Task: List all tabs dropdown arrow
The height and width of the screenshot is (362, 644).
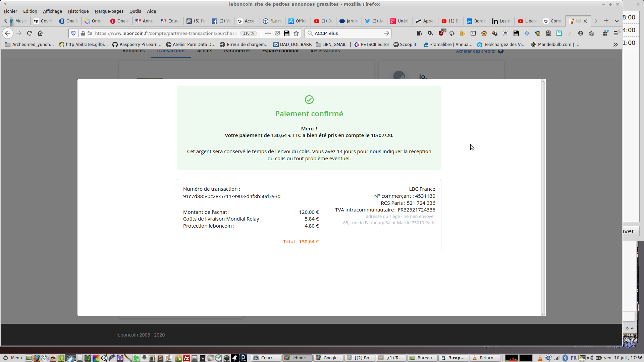Action: (x=617, y=21)
